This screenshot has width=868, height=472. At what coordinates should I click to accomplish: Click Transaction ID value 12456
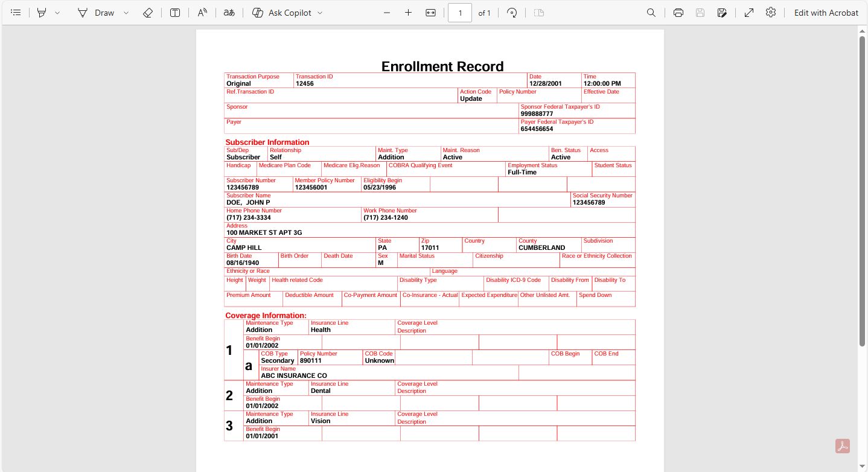[x=305, y=84]
